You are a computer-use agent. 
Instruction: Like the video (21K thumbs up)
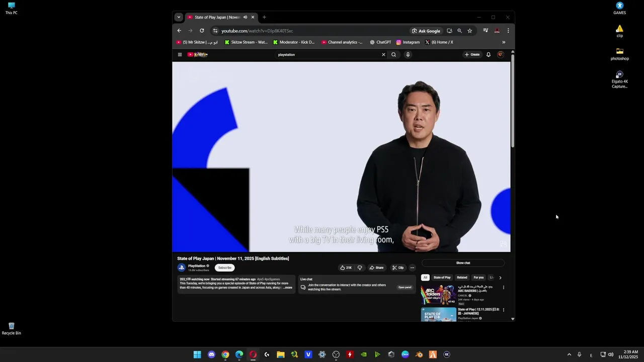(346, 267)
